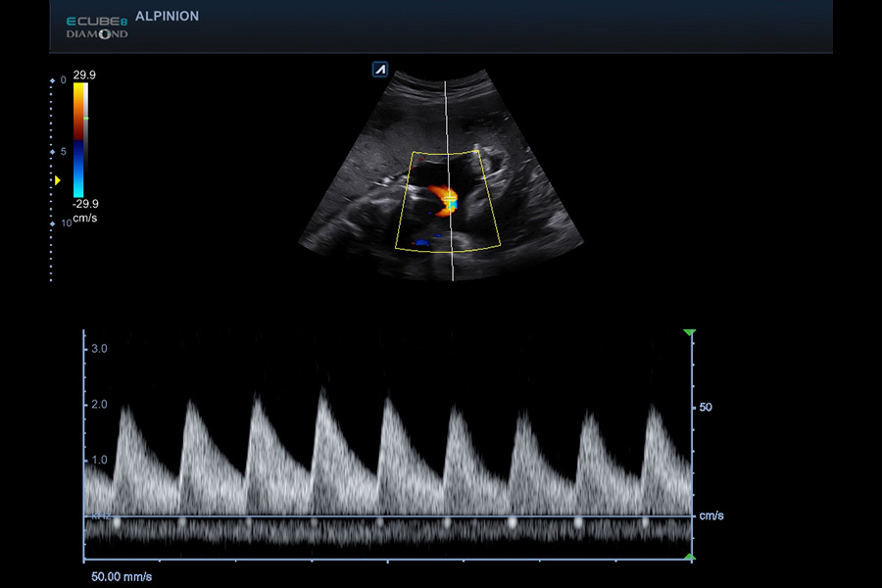Click the 2.0 kHz frequency scale label
882x588 pixels.
99,405
